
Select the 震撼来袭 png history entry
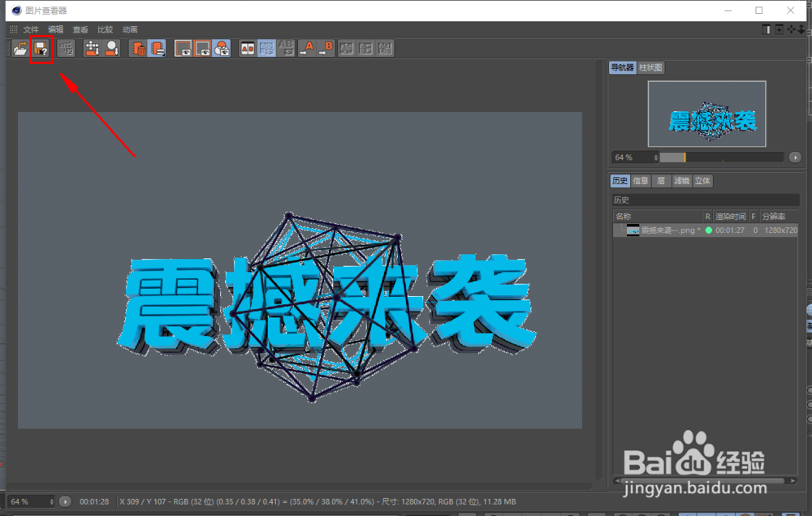click(666, 230)
